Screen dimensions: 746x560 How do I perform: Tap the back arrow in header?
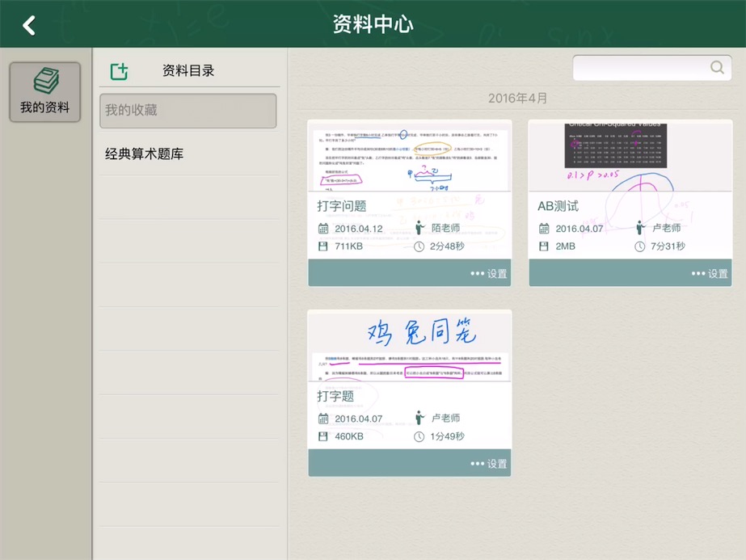(x=29, y=25)
